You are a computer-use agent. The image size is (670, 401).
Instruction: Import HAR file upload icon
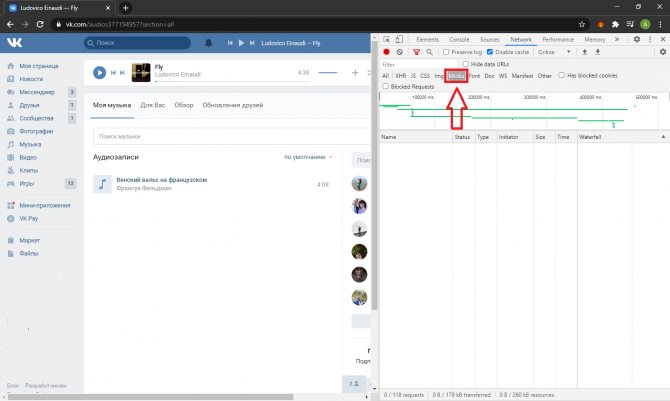[585, 52]
